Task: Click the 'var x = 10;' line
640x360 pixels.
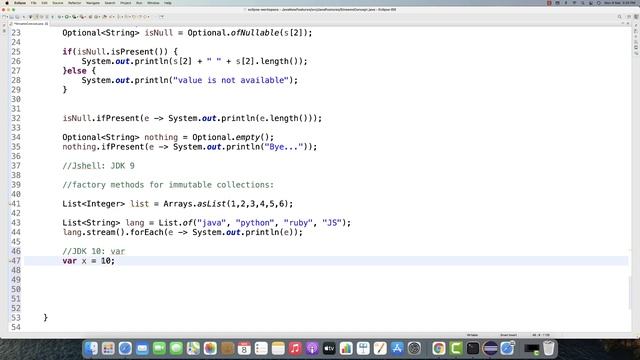Action: click(x=89, y=261)
